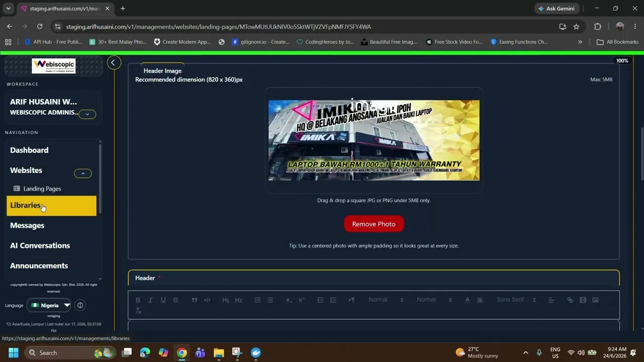Viewport: 644px width, 362px height.
Task: Open API Hub bookmark
Action: pos(53,42)
